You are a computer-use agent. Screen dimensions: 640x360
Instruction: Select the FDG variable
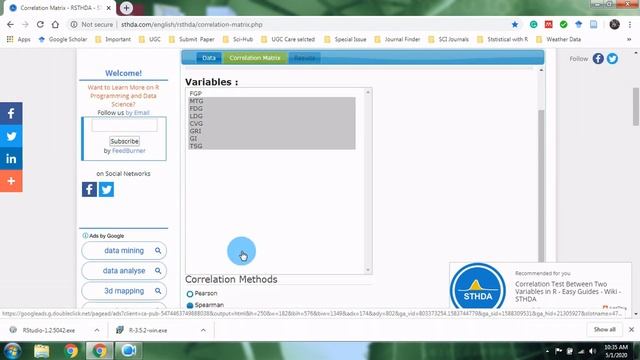(271, 109)
